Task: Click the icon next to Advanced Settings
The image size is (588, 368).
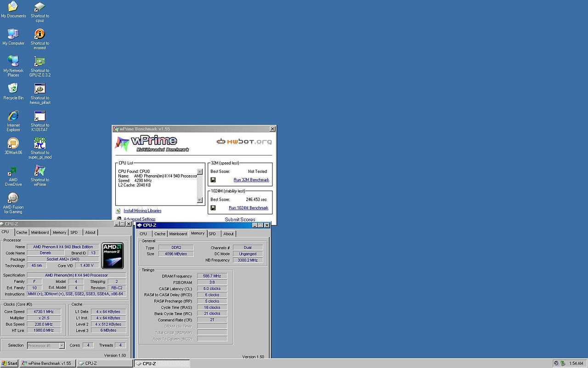Action: [119, 219]
